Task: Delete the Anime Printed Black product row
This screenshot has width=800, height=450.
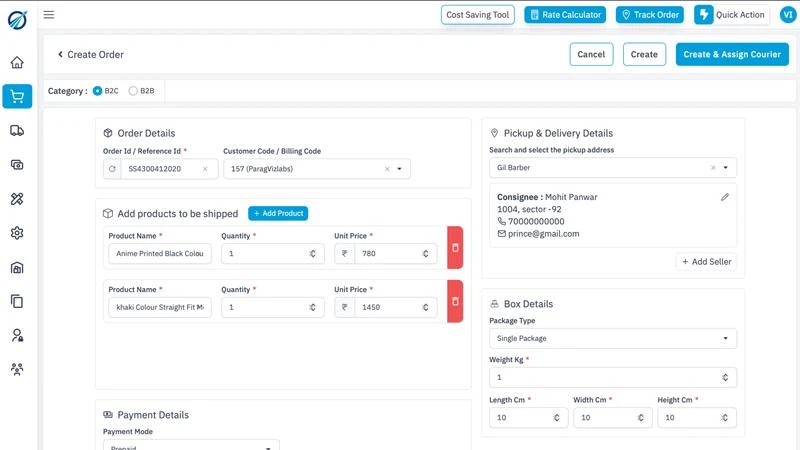Action: coord(455,247)
